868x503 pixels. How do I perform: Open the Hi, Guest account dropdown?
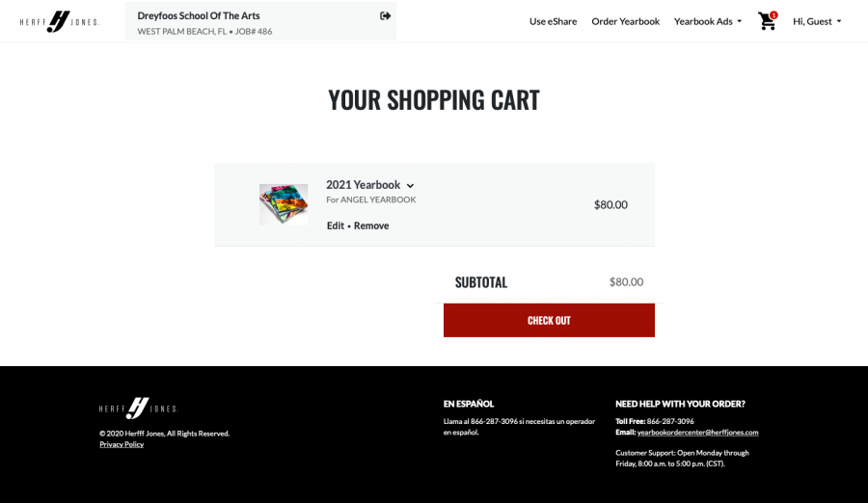tap(817, 21)
